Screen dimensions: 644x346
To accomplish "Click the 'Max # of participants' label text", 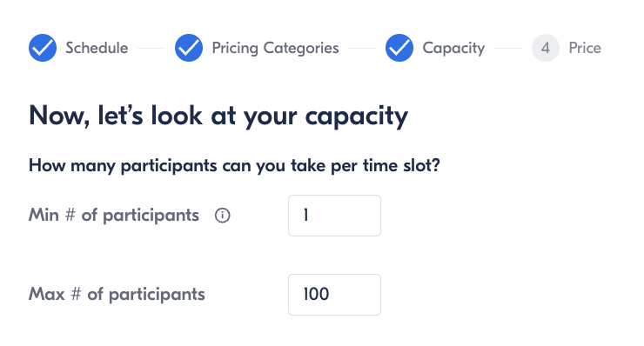I will 117,295.
